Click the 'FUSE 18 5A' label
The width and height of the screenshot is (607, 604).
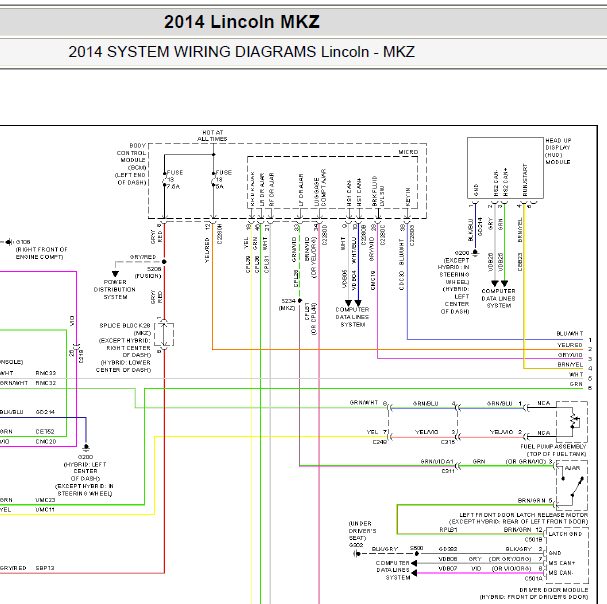click(223, 179)
